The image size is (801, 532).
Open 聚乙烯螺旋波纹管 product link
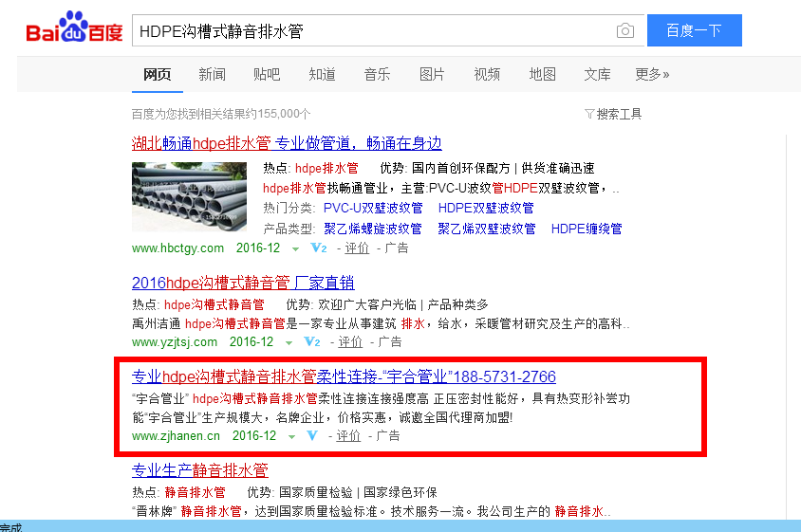(x=373, y=229)
